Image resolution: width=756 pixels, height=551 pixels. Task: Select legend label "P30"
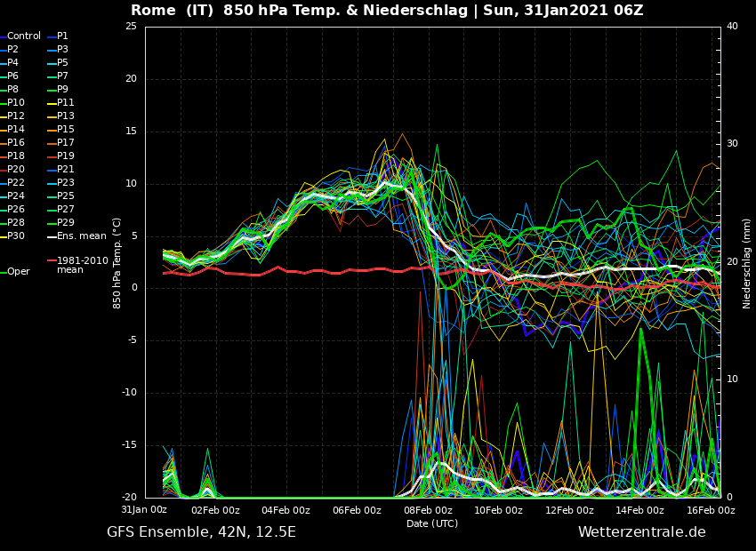[15, 236]
